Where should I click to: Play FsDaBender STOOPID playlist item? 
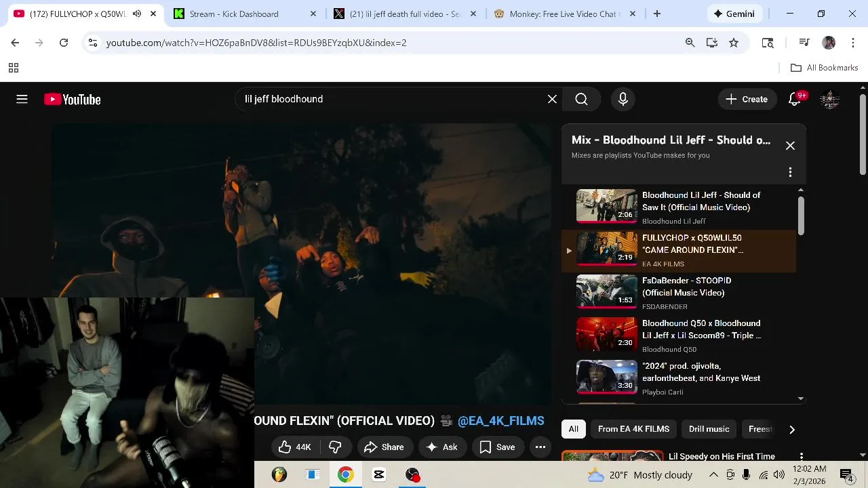pos(679,292)
